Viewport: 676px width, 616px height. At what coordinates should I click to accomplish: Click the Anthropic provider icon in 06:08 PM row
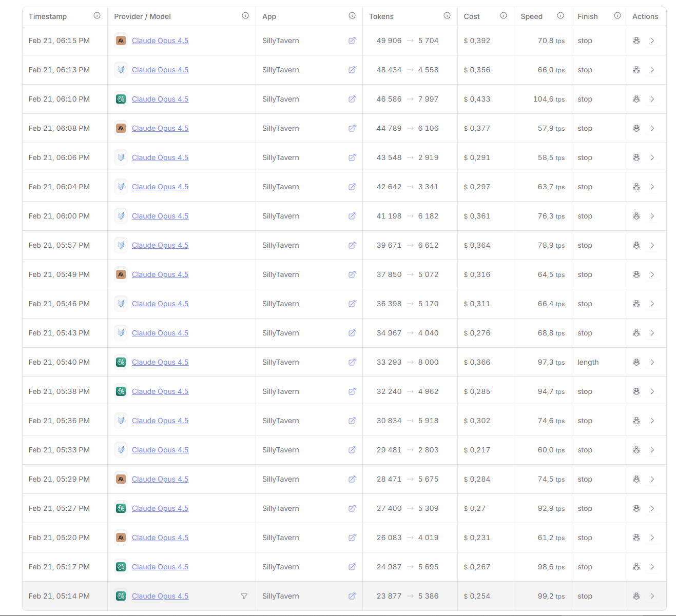pos(121,128)
